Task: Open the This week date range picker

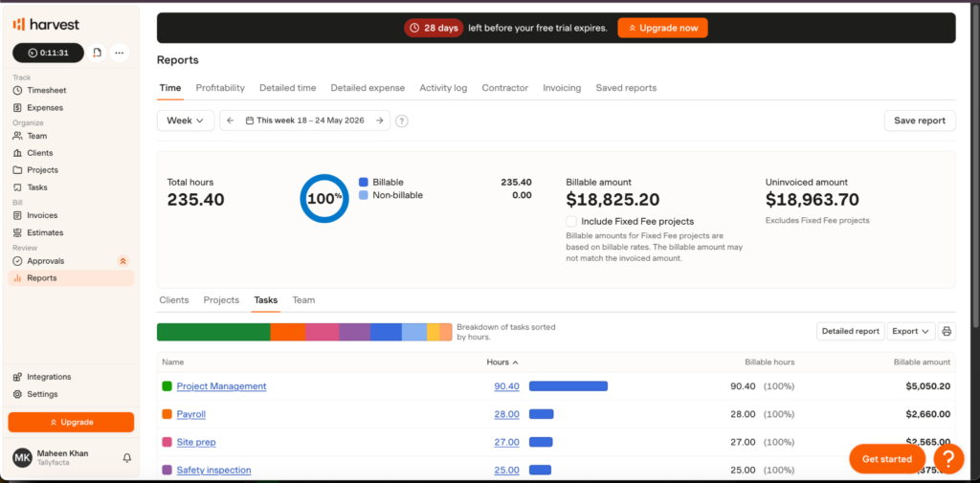Action: click(x=305, y=121)
